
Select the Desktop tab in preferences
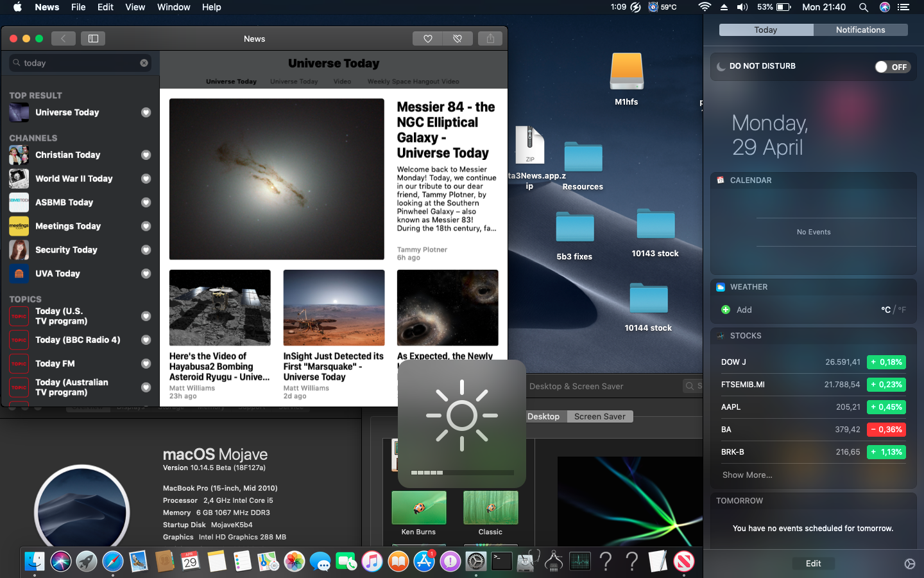click(543, 416)
